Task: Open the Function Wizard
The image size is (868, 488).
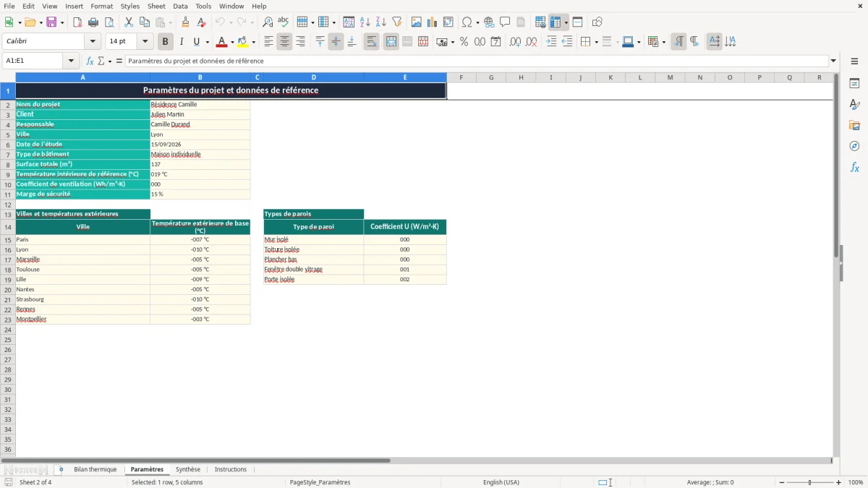Action: (90, 61)
